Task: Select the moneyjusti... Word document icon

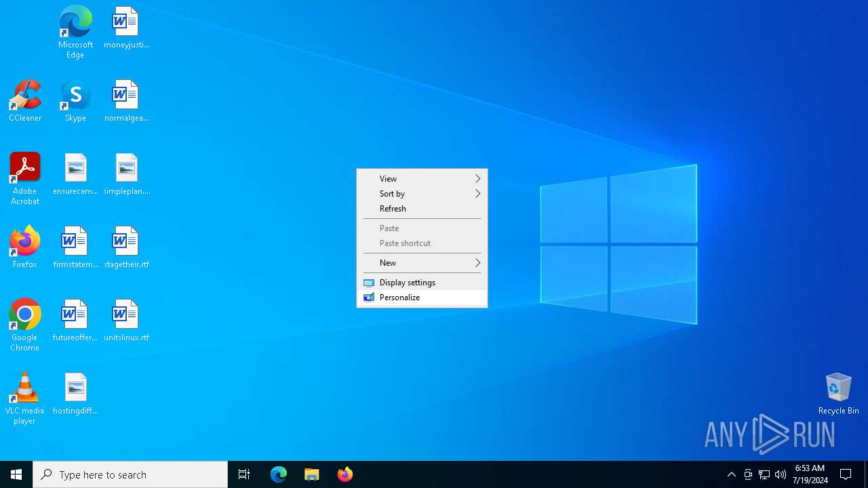Action: pyautogui.click(x=126, y=27)
